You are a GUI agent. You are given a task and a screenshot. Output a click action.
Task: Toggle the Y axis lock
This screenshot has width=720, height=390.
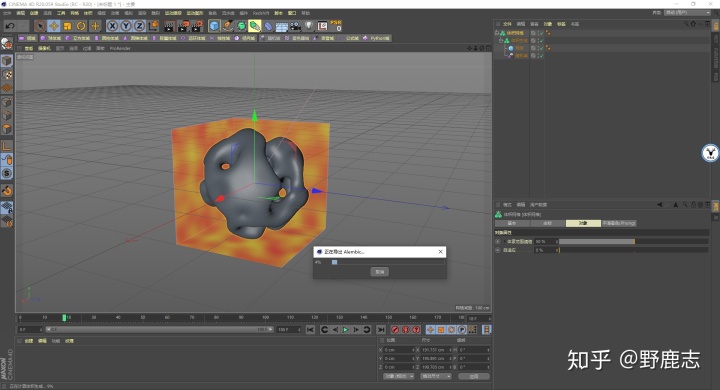(126, 26)
